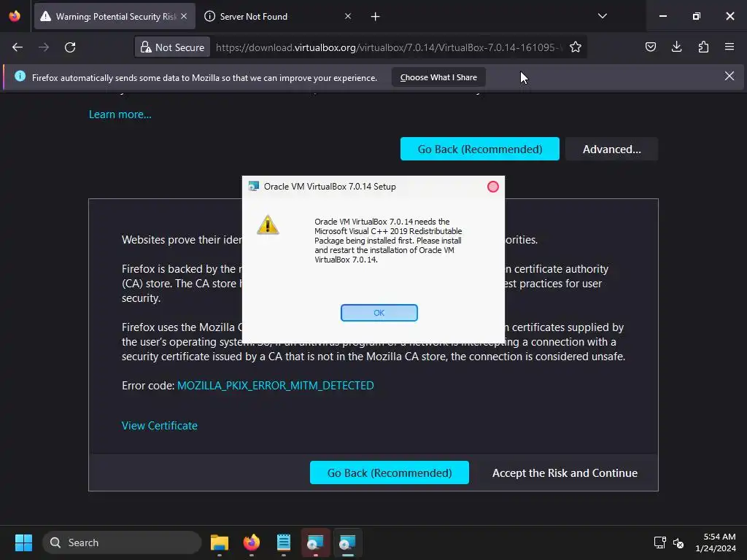This screenshot has width=747, height=560.
Task: Click the muted volume tray icon
Action: point(678,542)
